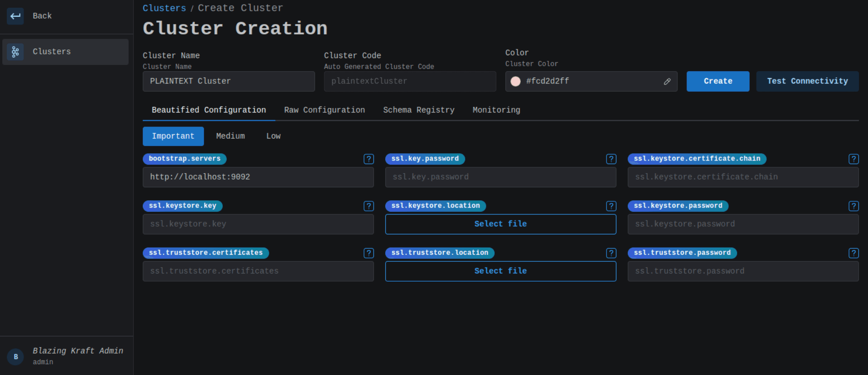Focus ssl.key.password input field
The width and height of the screenshot is (868, 375).
[501, 177]
